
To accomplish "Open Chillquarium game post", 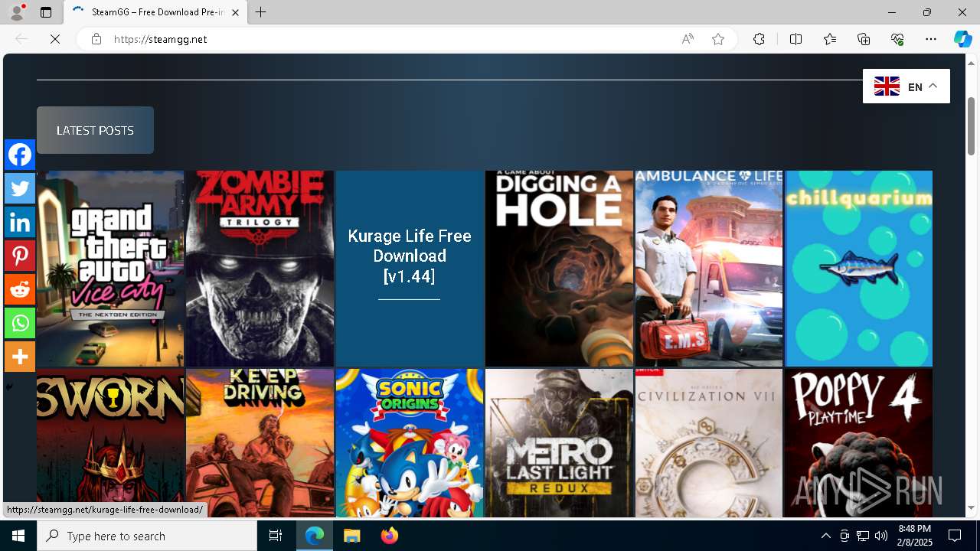I will click(x=858, y=269).
